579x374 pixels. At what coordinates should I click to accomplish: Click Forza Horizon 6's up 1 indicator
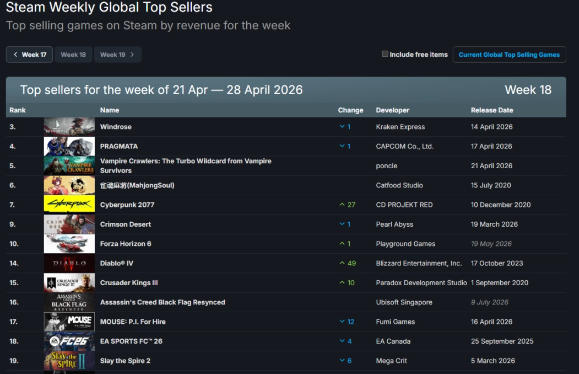coord(345,244)
